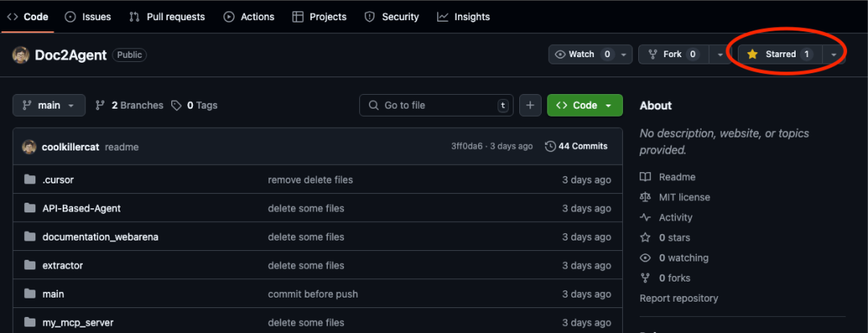Open the API-Based-Agent folder
868x333 pixels.
[81, 208]
